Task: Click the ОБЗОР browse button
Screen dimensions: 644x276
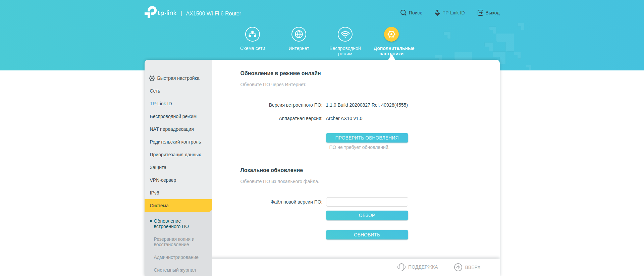Action: 367,215
